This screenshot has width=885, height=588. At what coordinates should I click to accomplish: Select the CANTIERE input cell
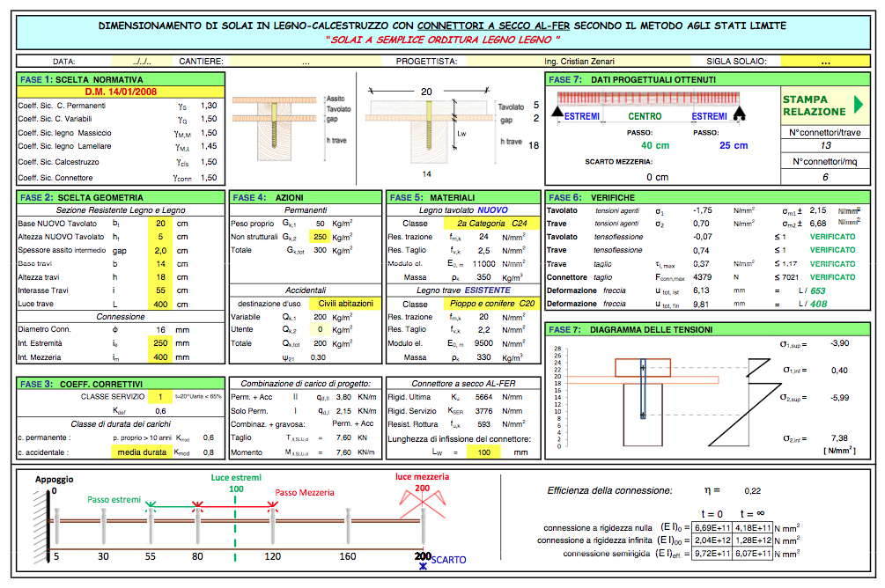pos(306,61)
